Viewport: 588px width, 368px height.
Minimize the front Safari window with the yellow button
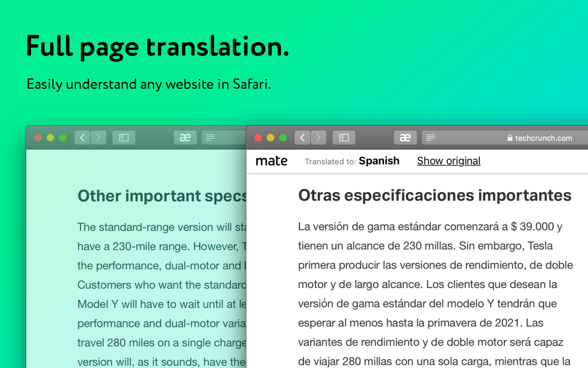270,138
